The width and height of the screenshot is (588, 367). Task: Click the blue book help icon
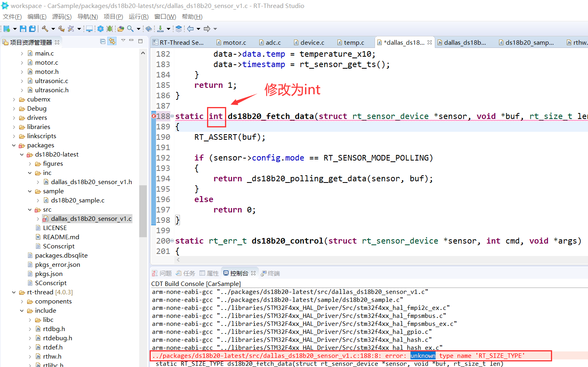pyautogui.click(x=149, y=29)
